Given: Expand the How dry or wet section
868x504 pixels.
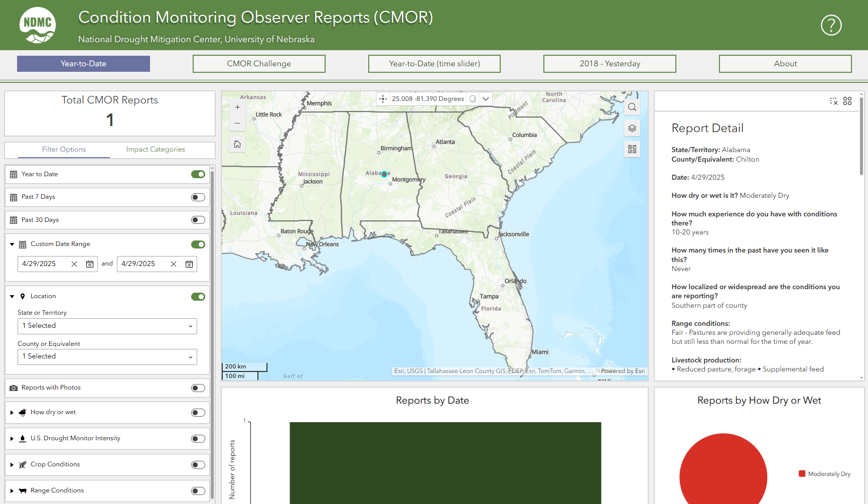Looking at the screenshot, I should point(12,413).
